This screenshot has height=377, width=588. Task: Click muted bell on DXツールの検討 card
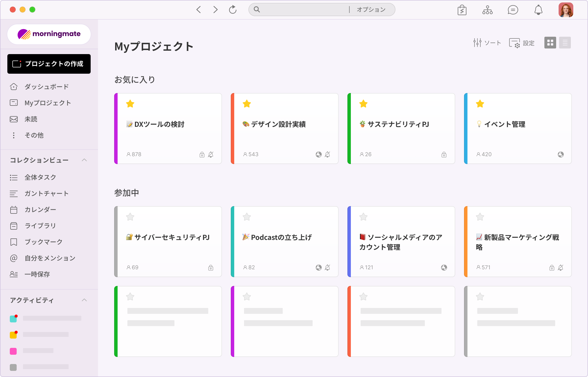211,154
